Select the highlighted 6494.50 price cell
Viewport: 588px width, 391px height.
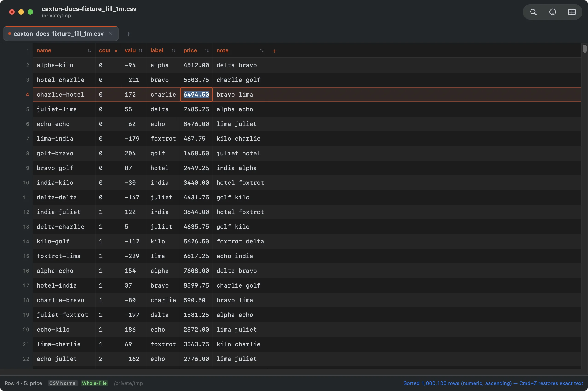tap(196, 95)
